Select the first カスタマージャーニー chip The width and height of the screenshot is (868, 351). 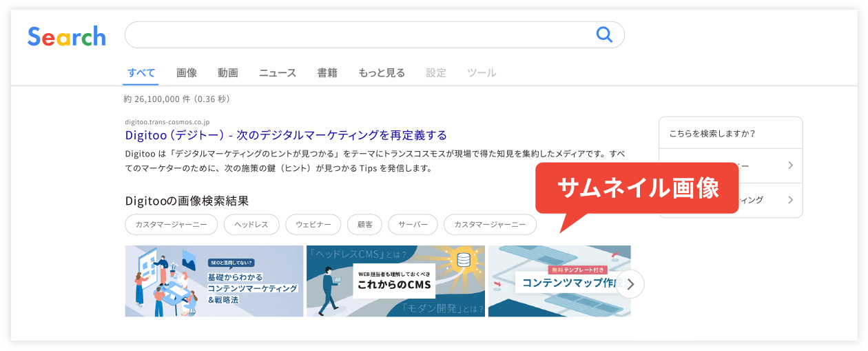pyautogui.click(x=172, y=225)
